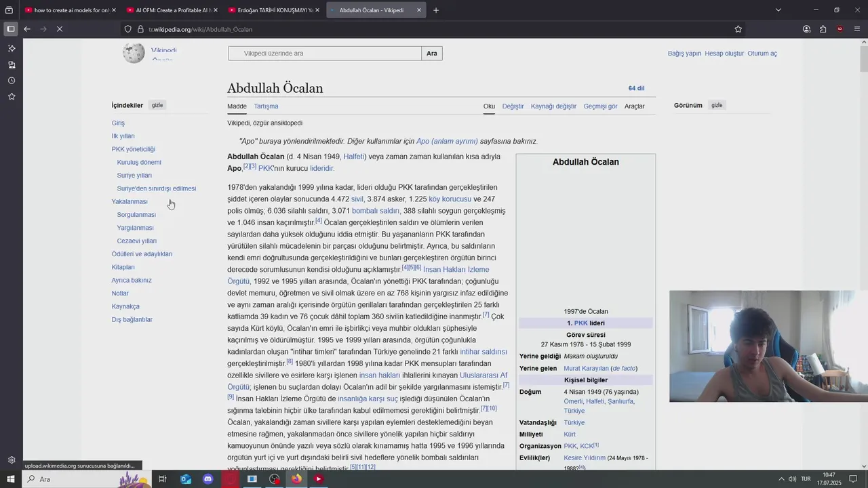Focus the 'Vikipedi üzerinde ara' search field
This screenshot has height=488, width=868.
pos(325,54)
